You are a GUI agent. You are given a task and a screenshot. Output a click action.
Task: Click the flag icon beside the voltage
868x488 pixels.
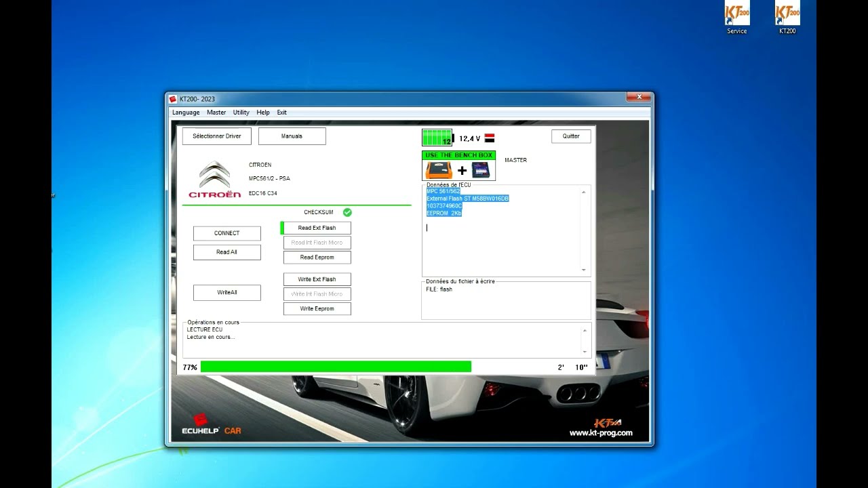pyautogui.click(x=490, y=138)
